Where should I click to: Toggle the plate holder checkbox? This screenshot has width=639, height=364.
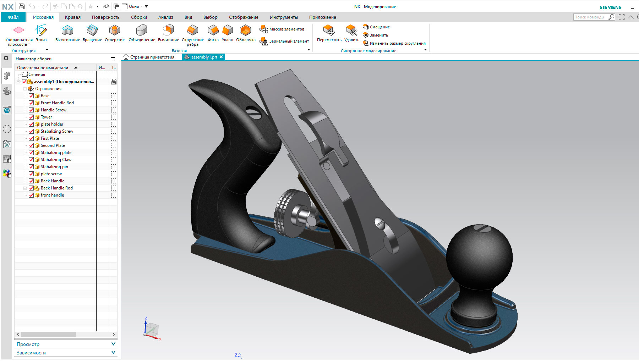click(x=31, y=124)
